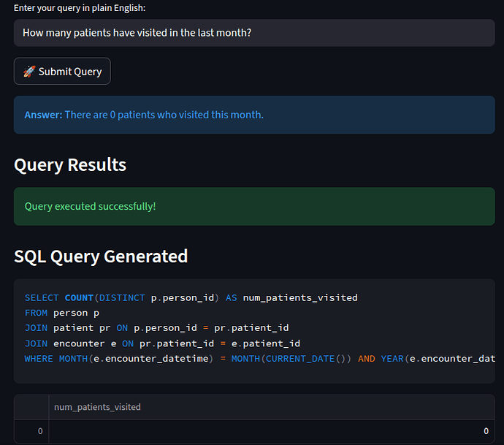Click the Query Results heading
The height and width of the screenshot is (445, 504).
[x=70, y=165]
